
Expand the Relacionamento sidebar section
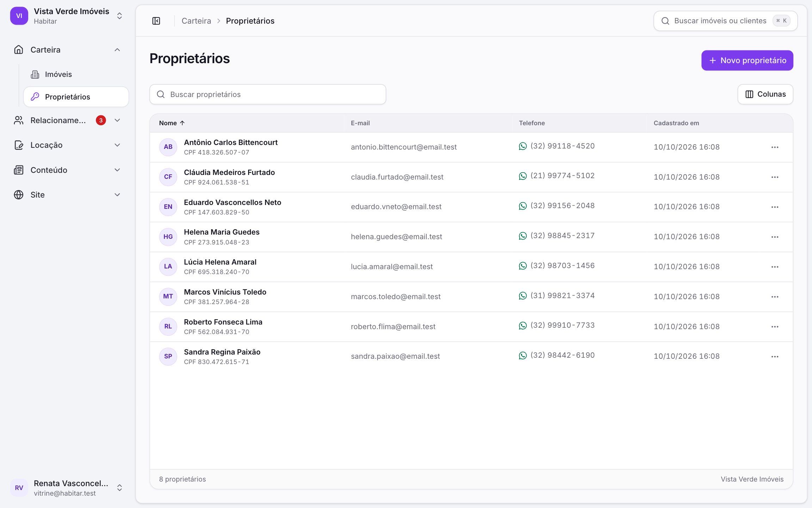pyautogui.click(x=68, y=120)
